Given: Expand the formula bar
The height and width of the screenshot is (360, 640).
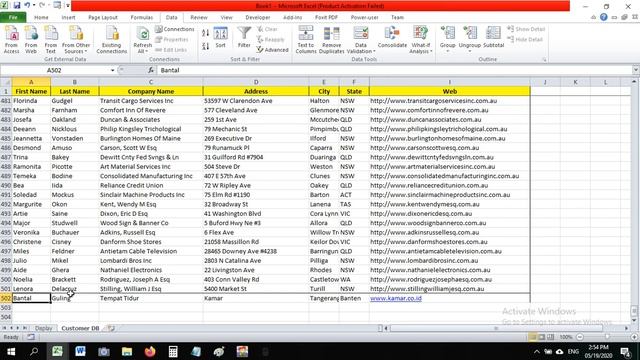Looking at the screenshot, I should pos(636,70).
